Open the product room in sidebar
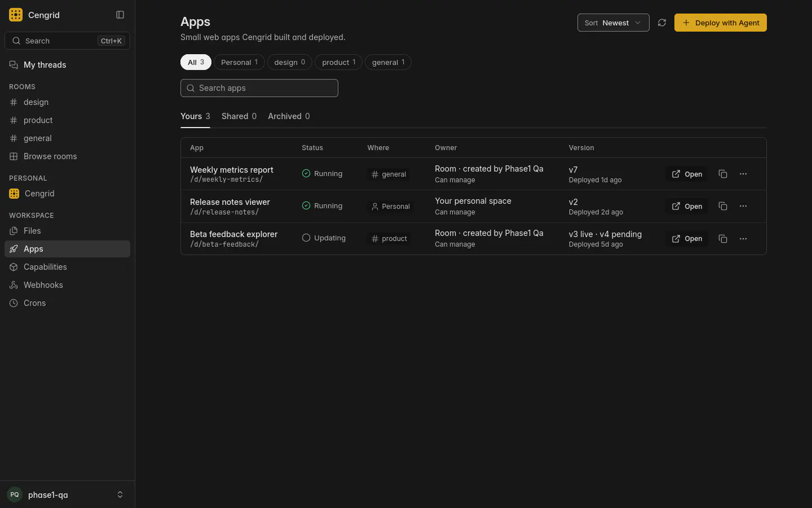 68,120
